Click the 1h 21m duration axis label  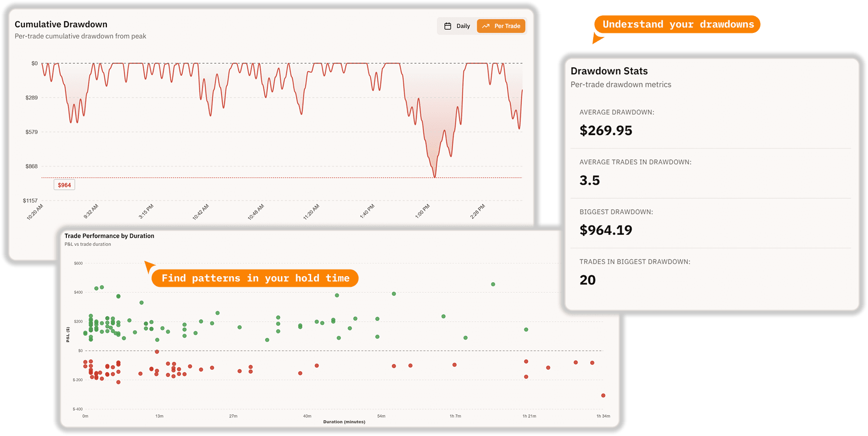click(x=529, y=416)
